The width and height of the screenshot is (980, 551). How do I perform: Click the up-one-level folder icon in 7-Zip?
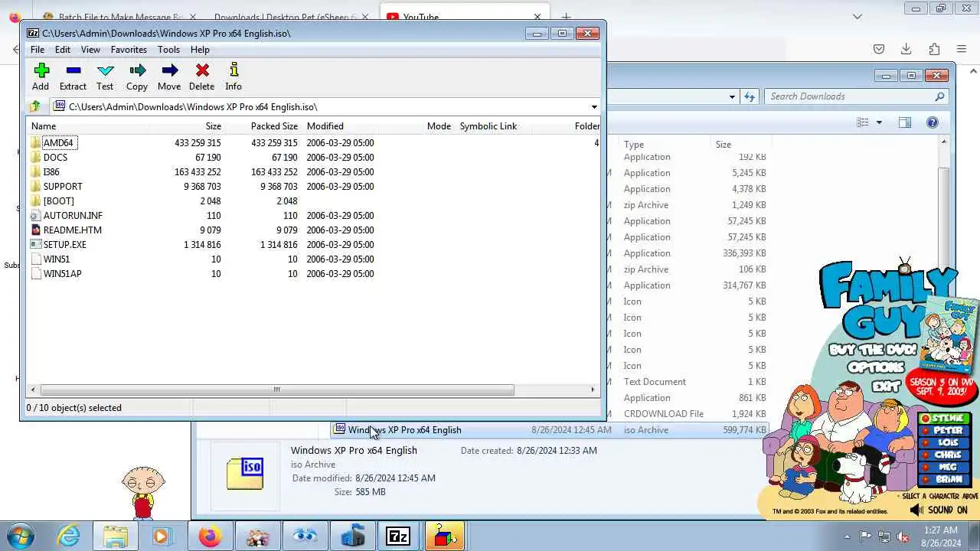[x=34, y=107]
